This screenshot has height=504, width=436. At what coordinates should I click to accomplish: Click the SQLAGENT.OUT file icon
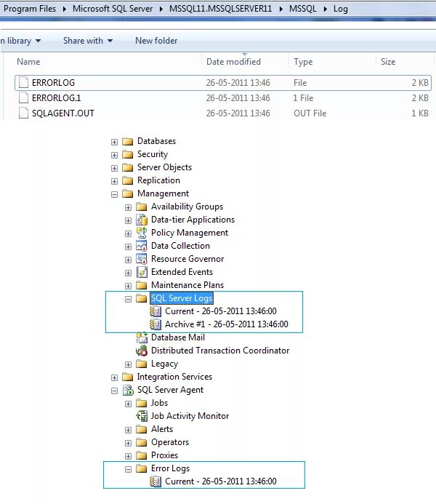coord(23,113)
